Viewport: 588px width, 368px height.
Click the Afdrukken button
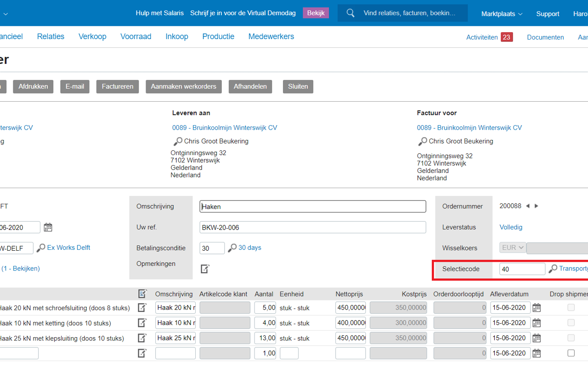coord(33,86)
